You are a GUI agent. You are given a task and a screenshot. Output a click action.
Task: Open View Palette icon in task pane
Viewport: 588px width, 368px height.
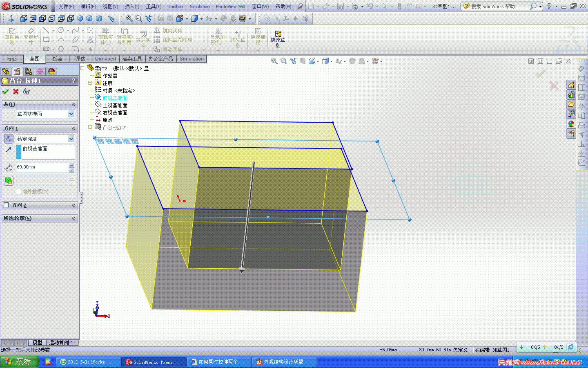click(x=571, y=114)
